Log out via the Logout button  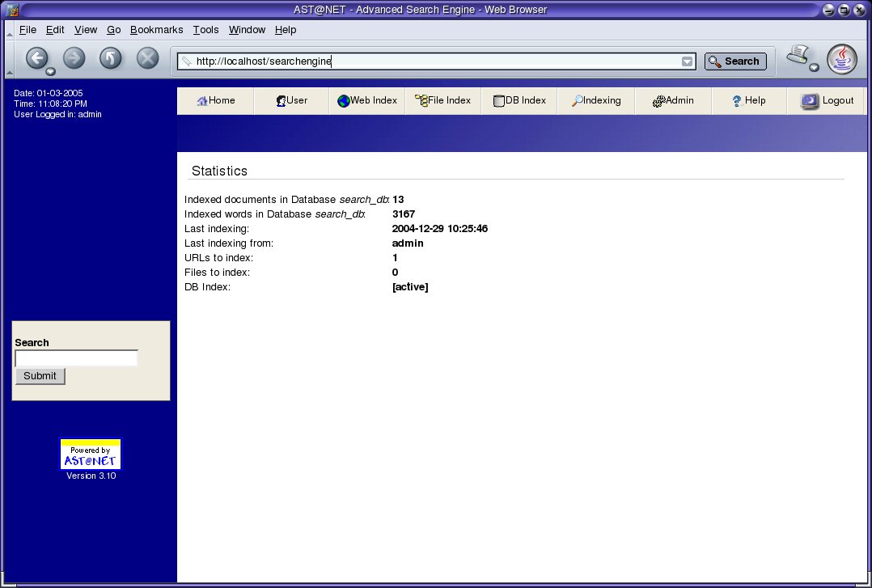[x=827, y=100]
